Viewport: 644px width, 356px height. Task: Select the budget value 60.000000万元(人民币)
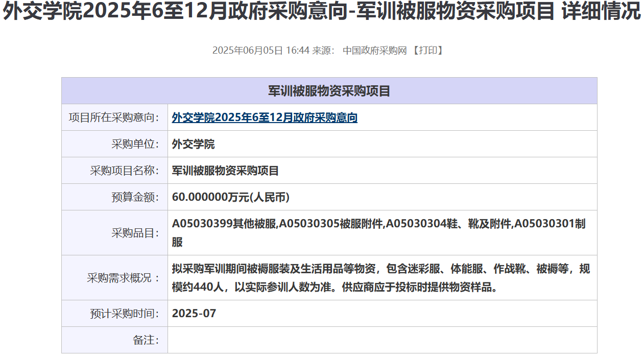(x=230, y=197)
